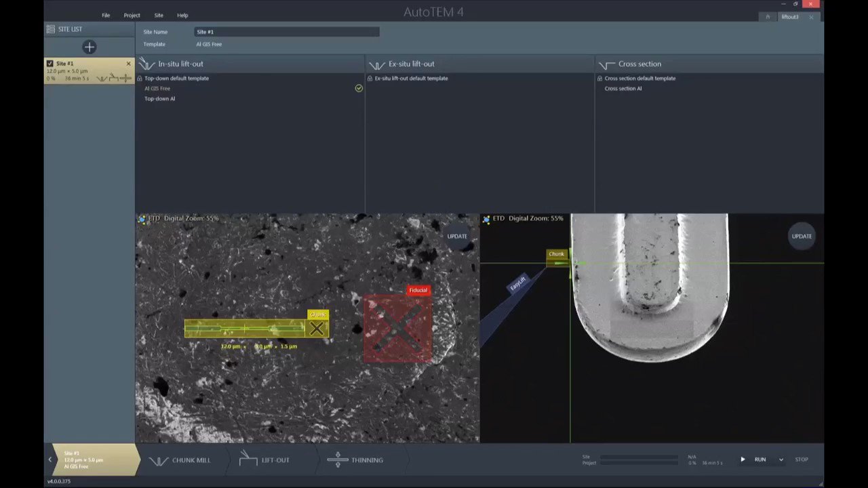Close the liftout3 tab

[812, 17]
